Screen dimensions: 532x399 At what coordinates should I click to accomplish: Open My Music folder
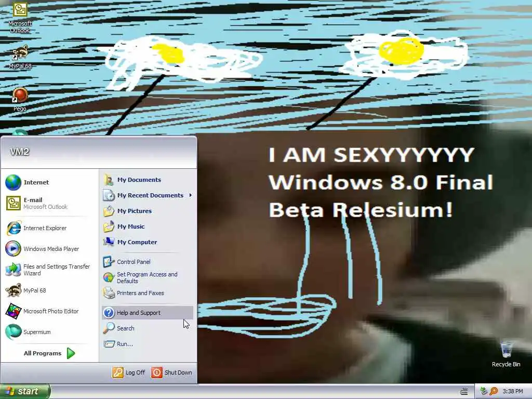[147, 227]
